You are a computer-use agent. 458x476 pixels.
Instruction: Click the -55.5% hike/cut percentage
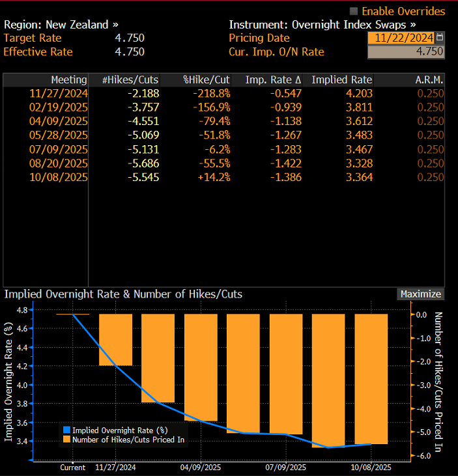215,163
